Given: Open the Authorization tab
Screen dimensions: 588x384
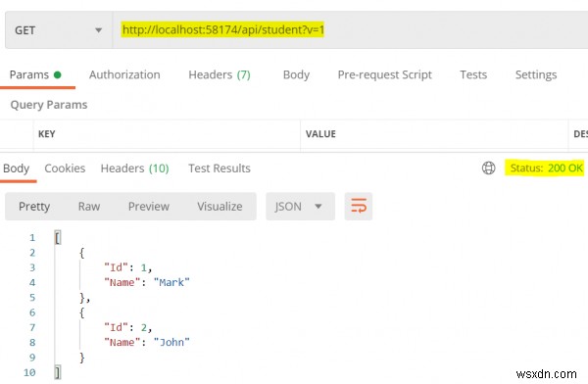Looking at the screenshot, I should (124, 74).
